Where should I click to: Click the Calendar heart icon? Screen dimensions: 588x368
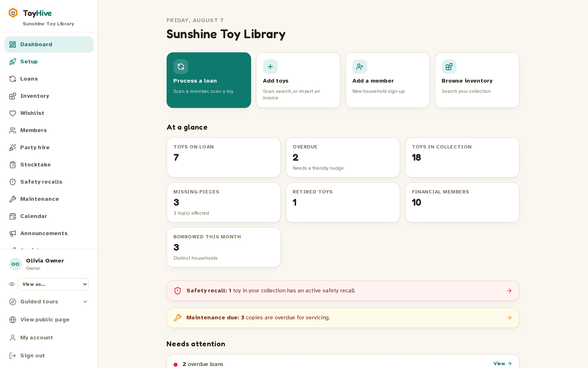click(x=13, y=216)
